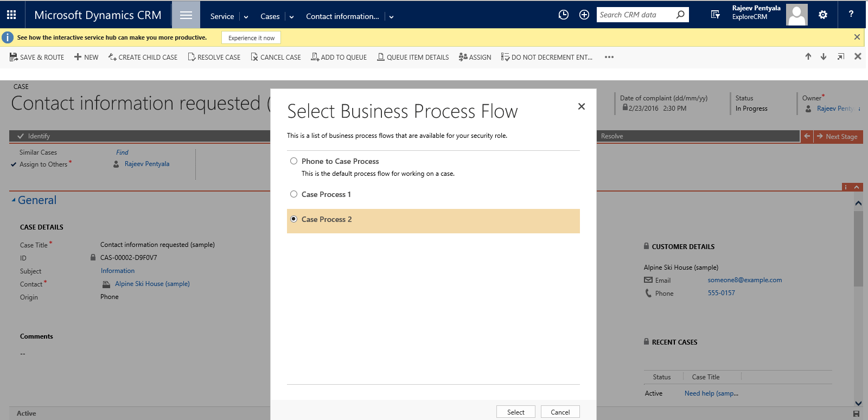
Task: Click Save & Route command
Action: (x=37, y=57)
